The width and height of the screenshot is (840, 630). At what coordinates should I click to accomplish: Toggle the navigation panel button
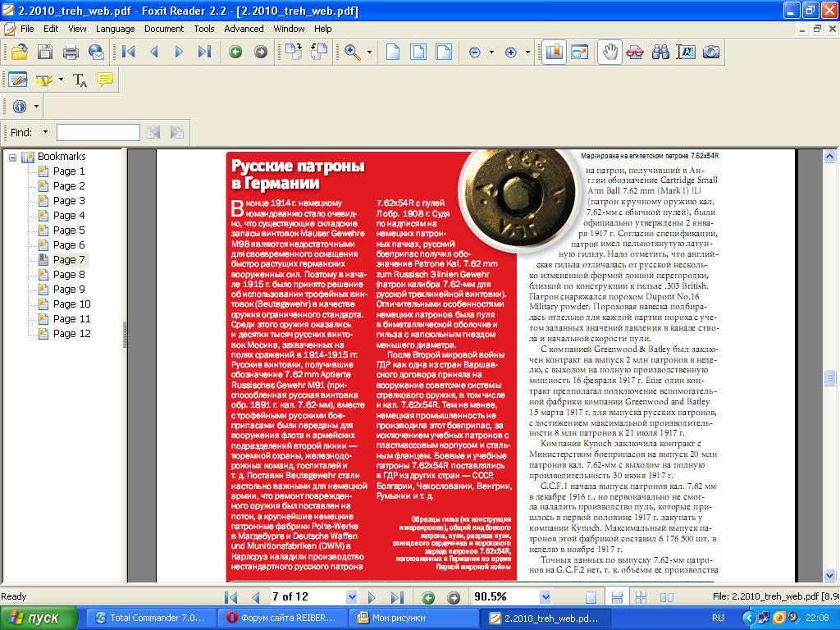[554, 52]
